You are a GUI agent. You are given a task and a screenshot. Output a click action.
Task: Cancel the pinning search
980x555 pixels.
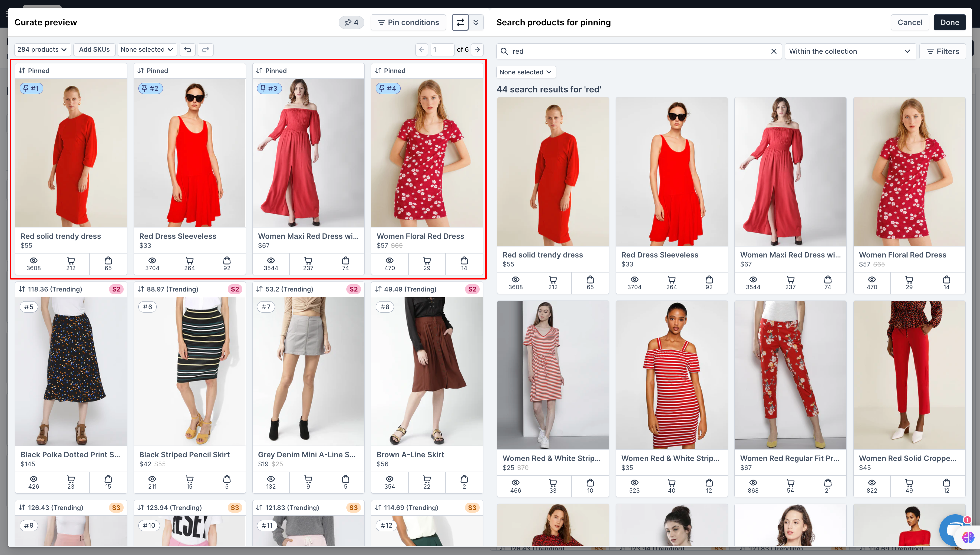tap(910, 22)
